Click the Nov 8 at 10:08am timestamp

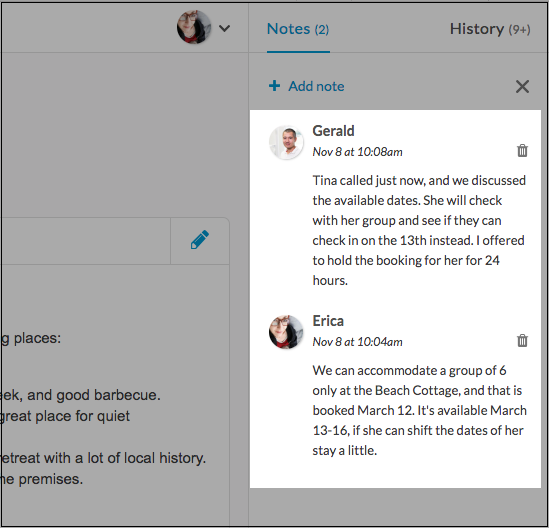[357, 152]
